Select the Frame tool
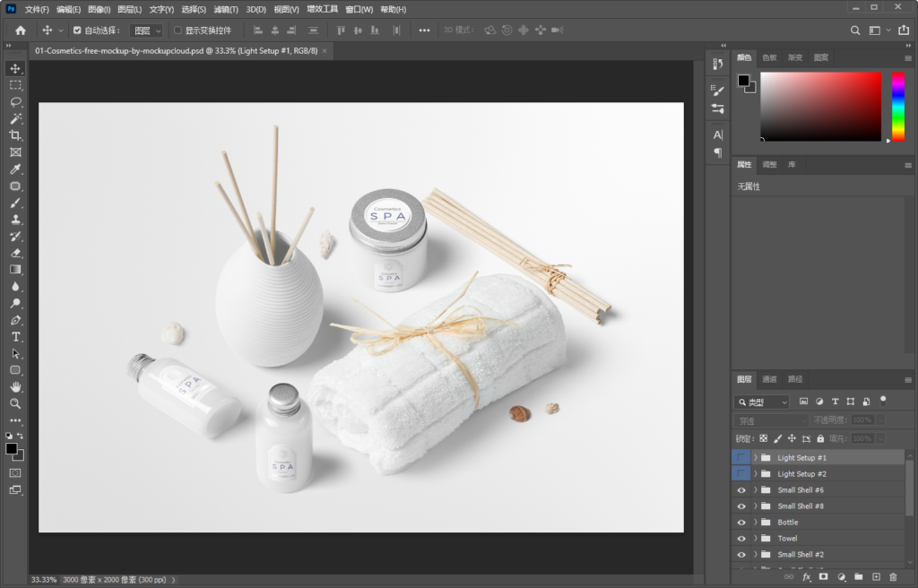This screenshot has width=918, height=588. pyautogui.click(x=15, y=152)
